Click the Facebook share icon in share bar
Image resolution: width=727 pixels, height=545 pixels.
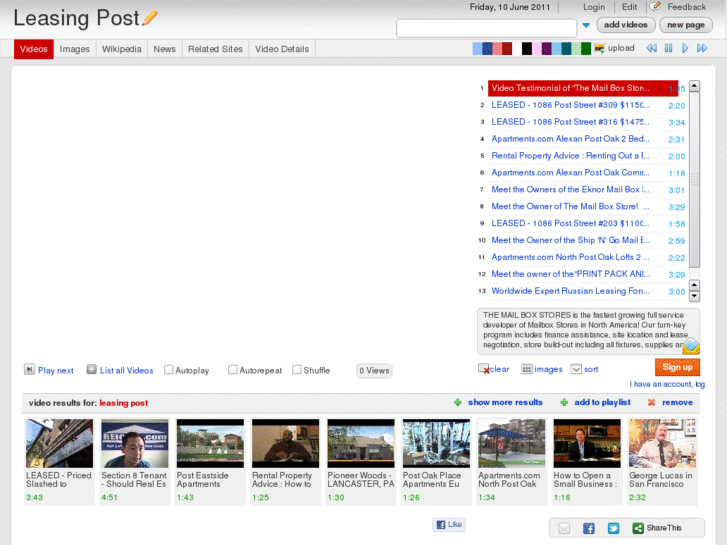click(589, 528)
